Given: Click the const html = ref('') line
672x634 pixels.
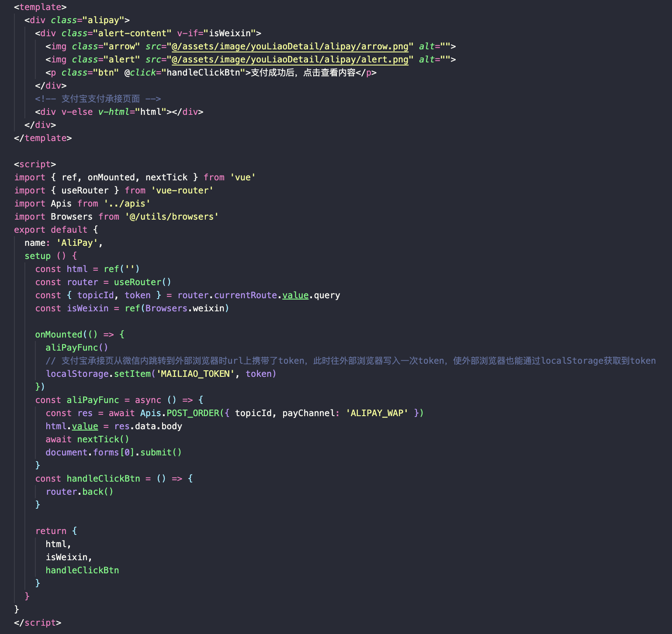Looking at the screenshot, I should click(87, 269).
